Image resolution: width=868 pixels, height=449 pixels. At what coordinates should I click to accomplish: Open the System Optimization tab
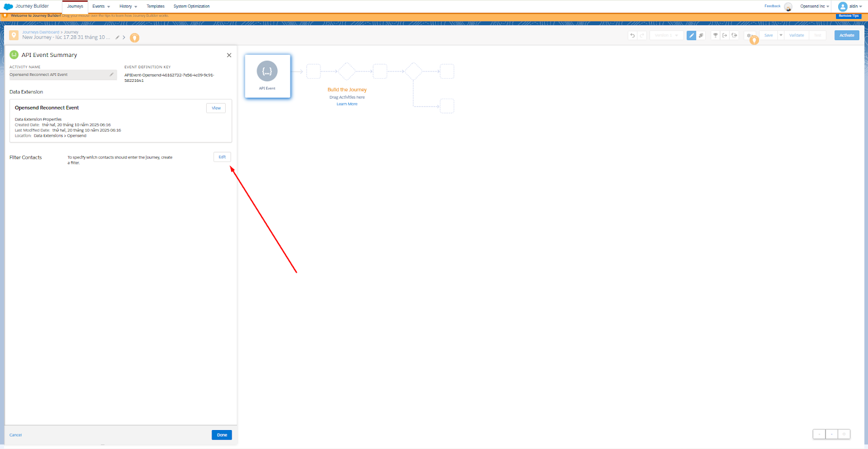click(x=192, y=7)
